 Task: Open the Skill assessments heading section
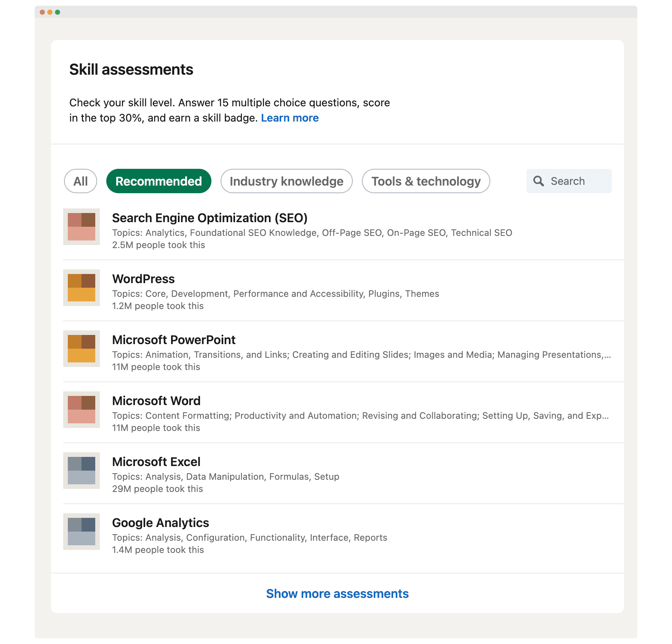pyautogui.click(x=131, y=69)
